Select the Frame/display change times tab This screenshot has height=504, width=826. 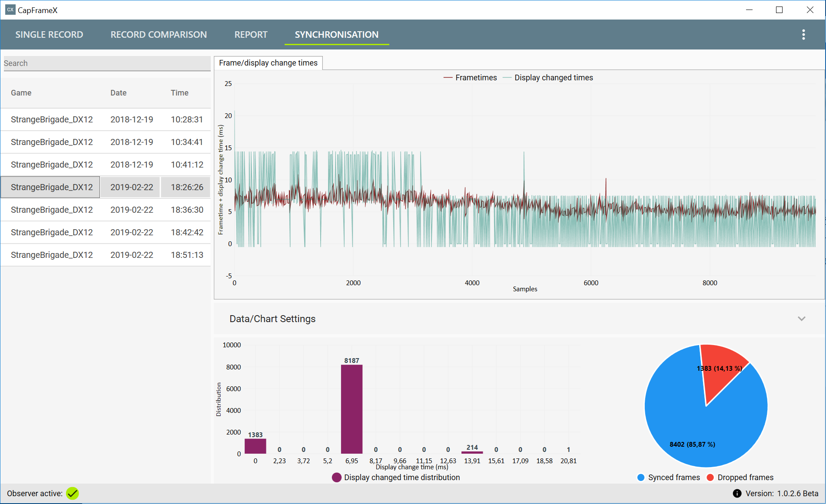coord(268,63)
